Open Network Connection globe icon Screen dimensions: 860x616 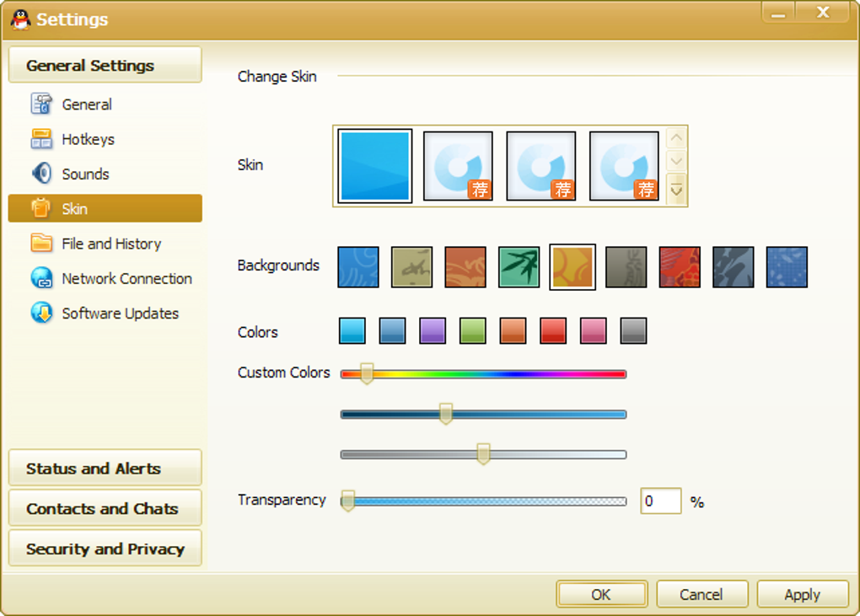click(41, 278)
